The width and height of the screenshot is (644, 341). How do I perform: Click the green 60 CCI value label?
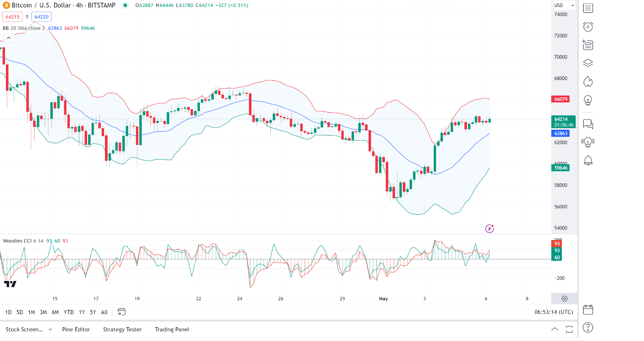coord(557,258)
